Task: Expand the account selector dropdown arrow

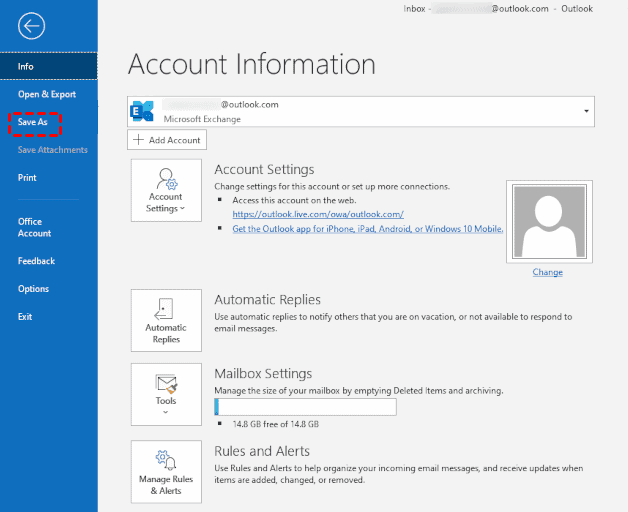Action: tap(584, 111)
